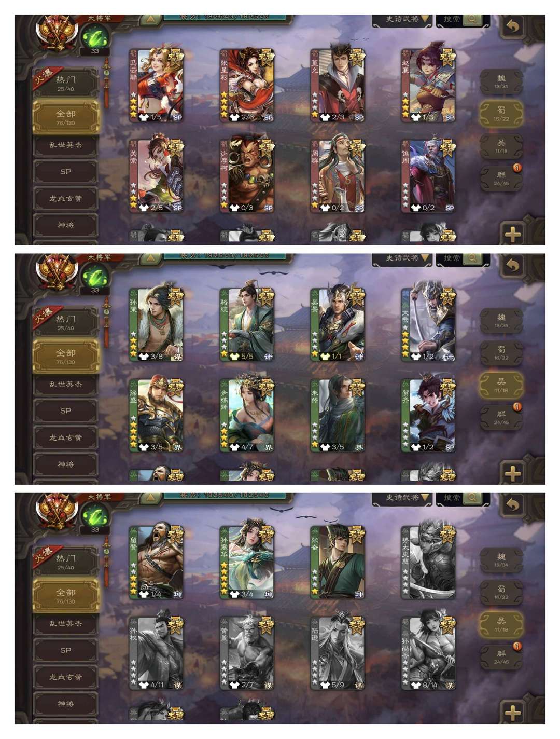Image resolution: width=560 pixels, height=739 pixels.
Task: Tap the gold plus button in the middle screenshot
Action: pos(513,473)
